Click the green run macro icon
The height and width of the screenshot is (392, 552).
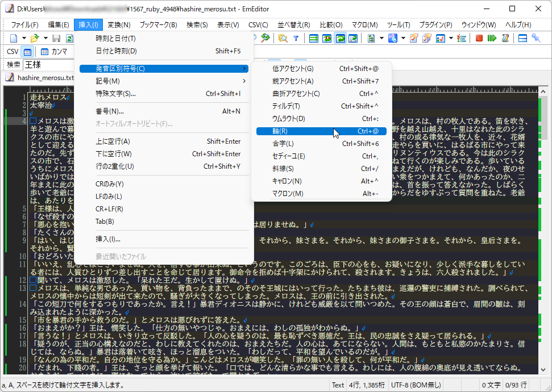point(492,39)
